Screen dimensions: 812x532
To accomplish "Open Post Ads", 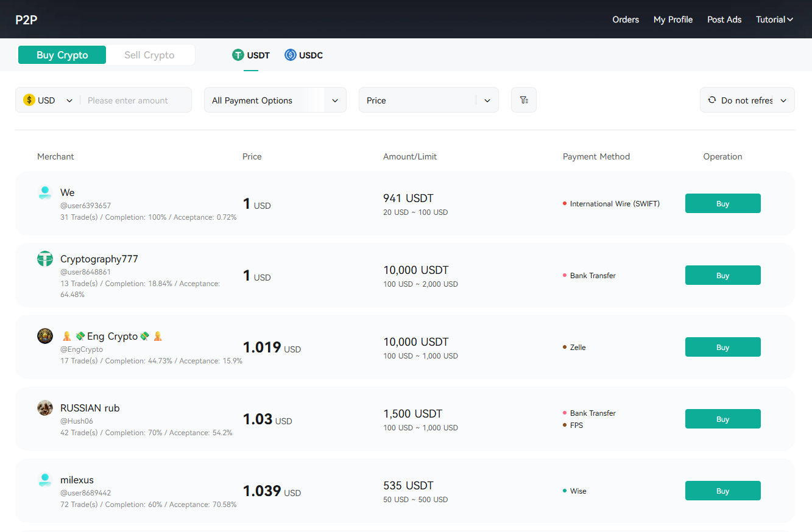I will point(724,19).
